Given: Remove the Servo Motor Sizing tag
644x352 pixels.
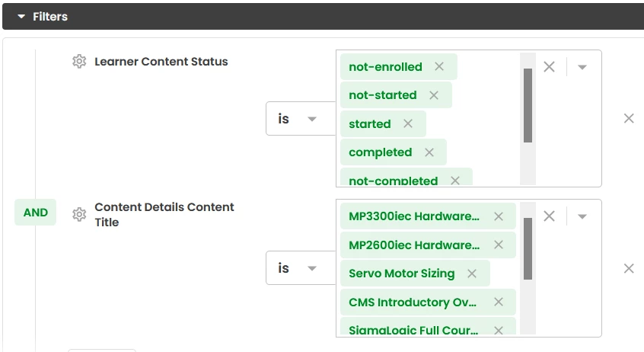Looking at the screenshot, I should pyautogui.click(x=472, y=274).
